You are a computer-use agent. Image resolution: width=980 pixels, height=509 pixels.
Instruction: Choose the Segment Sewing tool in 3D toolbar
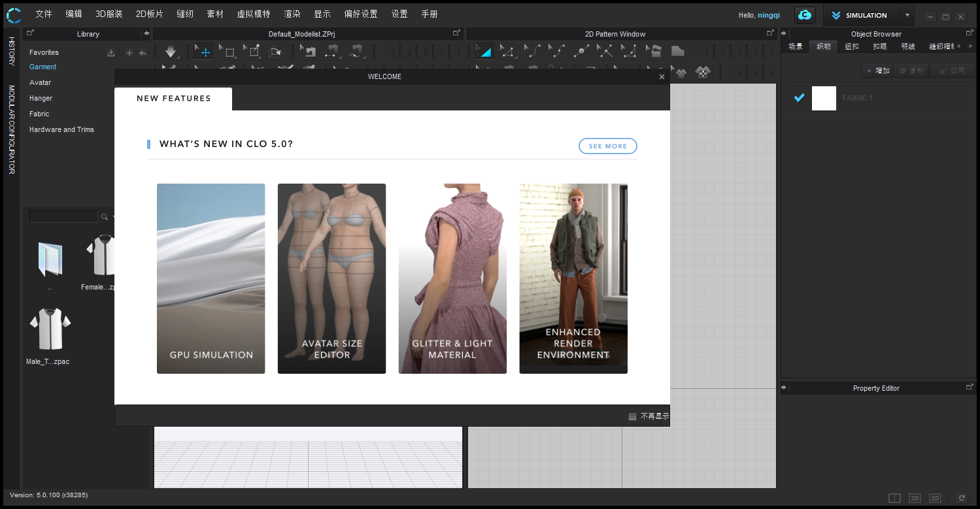coord(333,52)
